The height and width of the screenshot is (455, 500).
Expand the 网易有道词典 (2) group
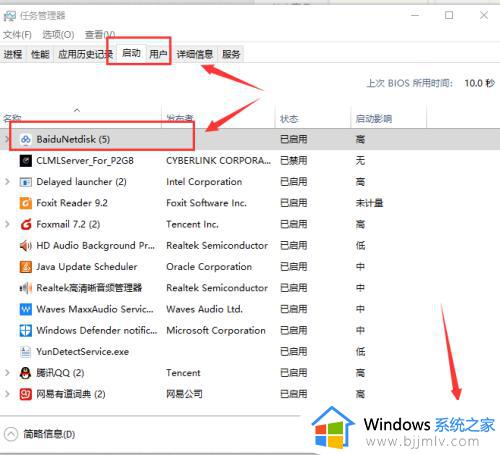click(7, 394)
